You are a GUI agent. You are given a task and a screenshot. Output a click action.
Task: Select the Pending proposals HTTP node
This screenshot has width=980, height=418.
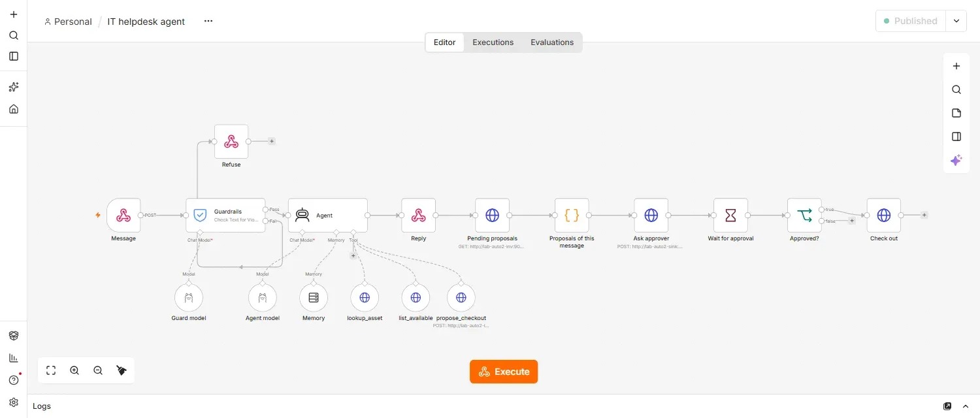493,215
